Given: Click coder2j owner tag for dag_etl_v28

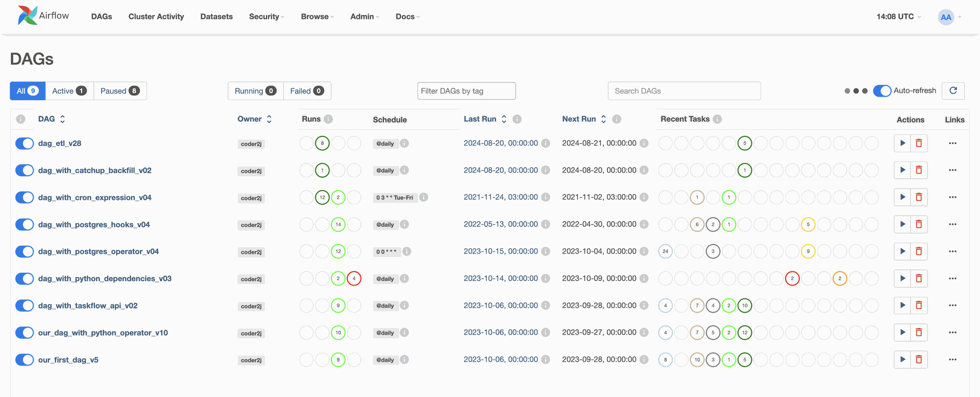Looking at the screenshot, I should (251, 144).
